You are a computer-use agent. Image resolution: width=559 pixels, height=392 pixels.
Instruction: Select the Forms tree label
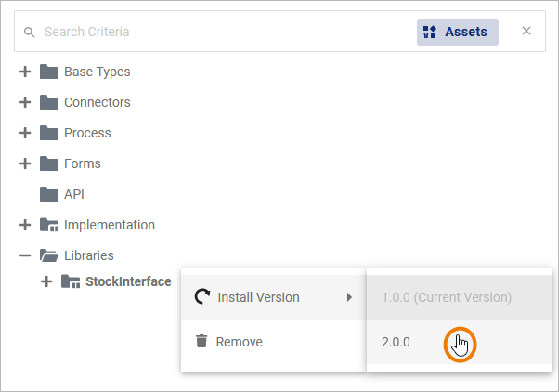tap(83, 163)
